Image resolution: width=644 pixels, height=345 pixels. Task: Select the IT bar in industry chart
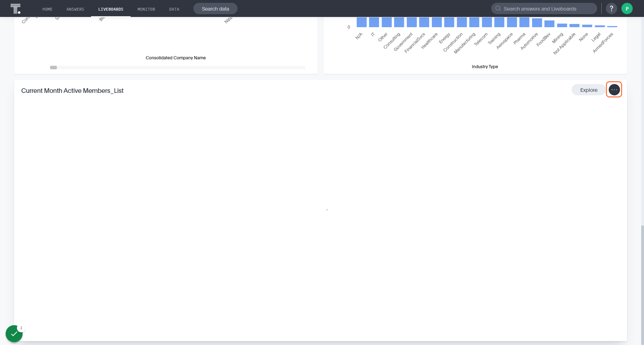pyautogui.click(x=374, y=22)
